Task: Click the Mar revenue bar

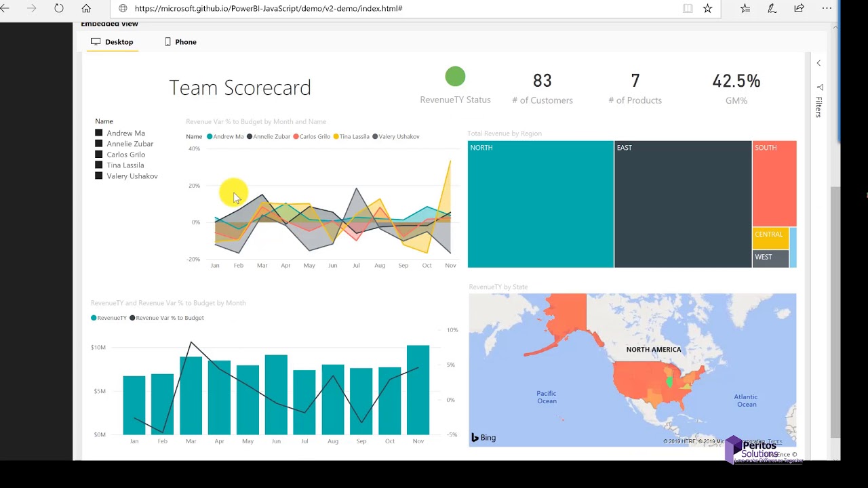Action: [191, 396]
